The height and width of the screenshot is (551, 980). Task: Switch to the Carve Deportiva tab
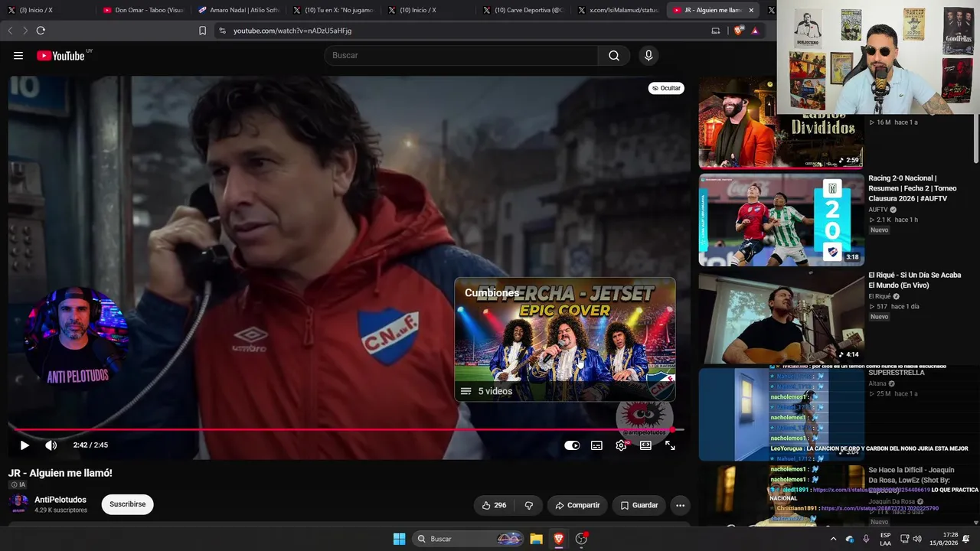523,10
